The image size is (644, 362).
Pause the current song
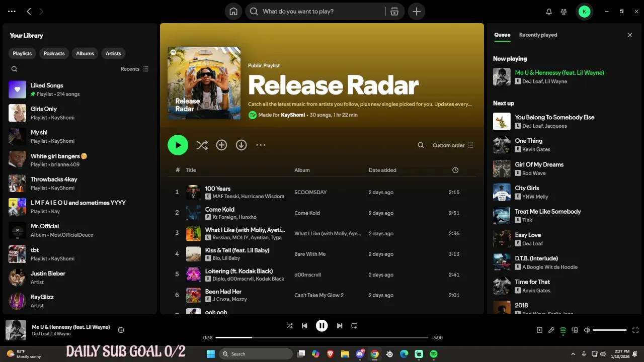tap(322, 326)
